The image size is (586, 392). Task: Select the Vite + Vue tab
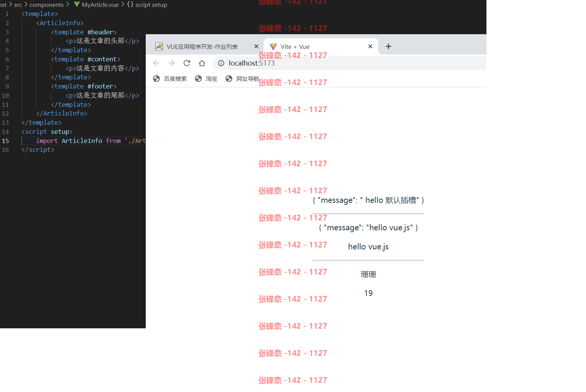click(320, 47)
